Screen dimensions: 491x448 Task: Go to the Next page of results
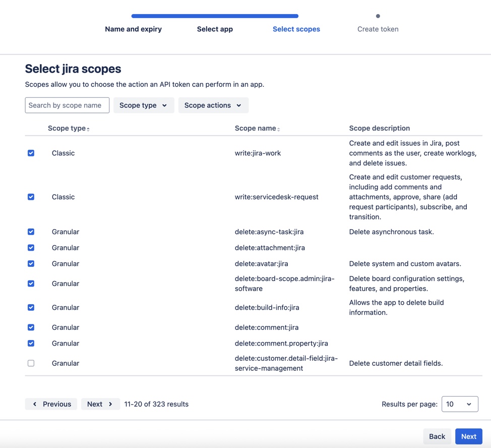pyautogui.click(x=100, y=404)
